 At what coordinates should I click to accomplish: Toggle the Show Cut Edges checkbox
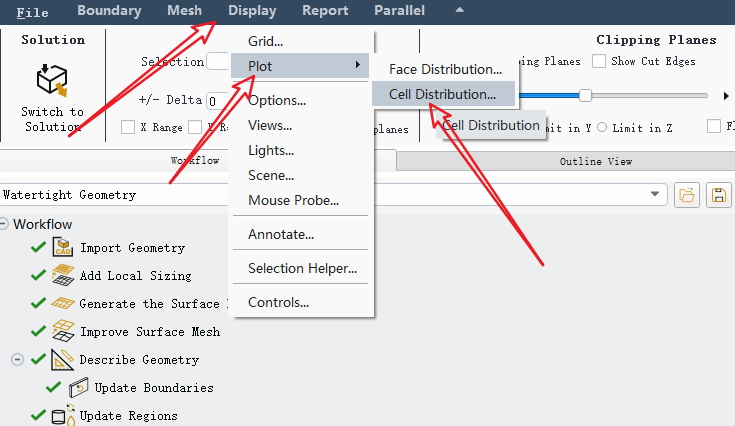[599, 61]
